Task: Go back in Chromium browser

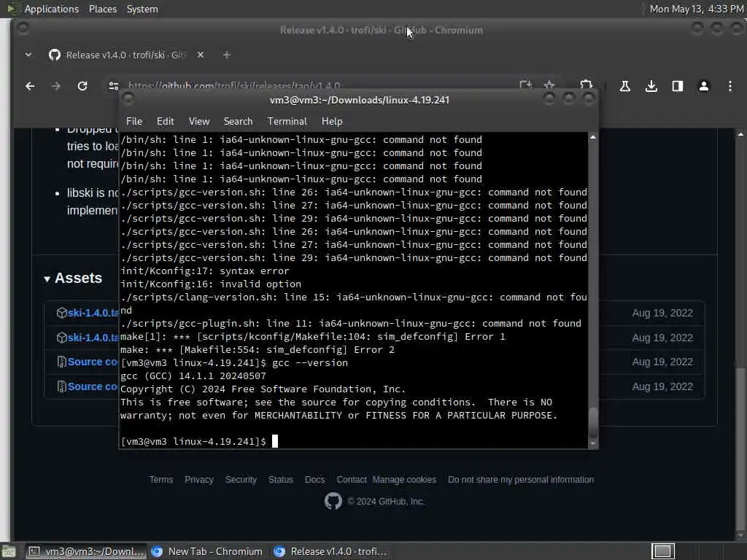Action: [x=30, y=86]
